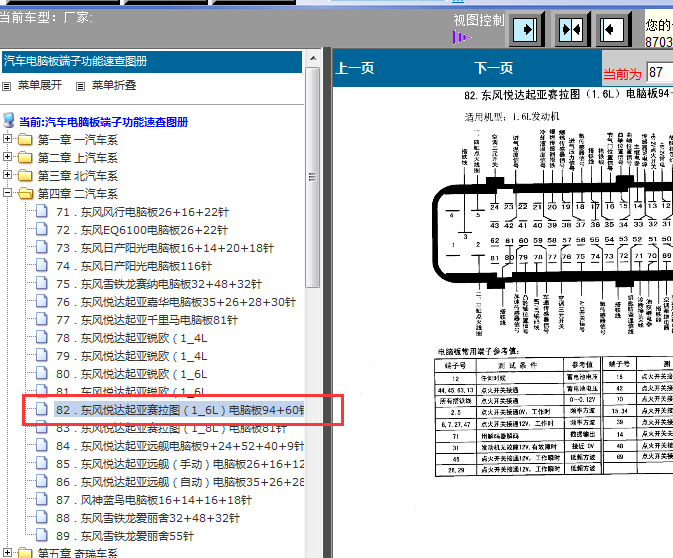Click the ECU connector pin diagram
This screenshot has height=558, width=673.
[553, 233]
